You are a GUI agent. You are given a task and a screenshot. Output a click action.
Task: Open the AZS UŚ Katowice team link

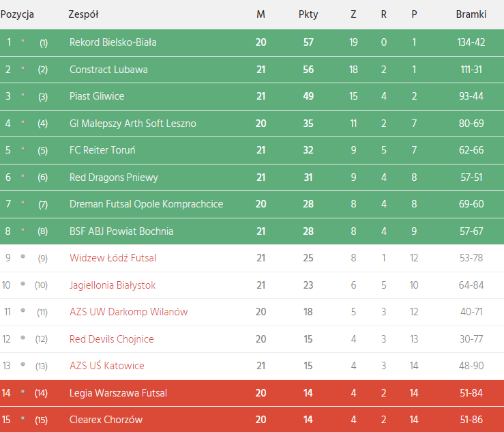click(x=106, y=366)
